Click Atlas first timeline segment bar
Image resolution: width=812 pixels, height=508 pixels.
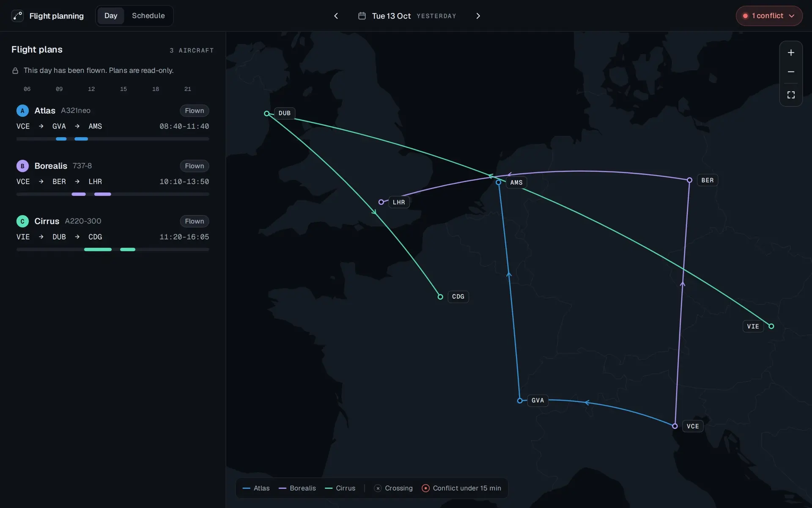[x=61, y=139]
